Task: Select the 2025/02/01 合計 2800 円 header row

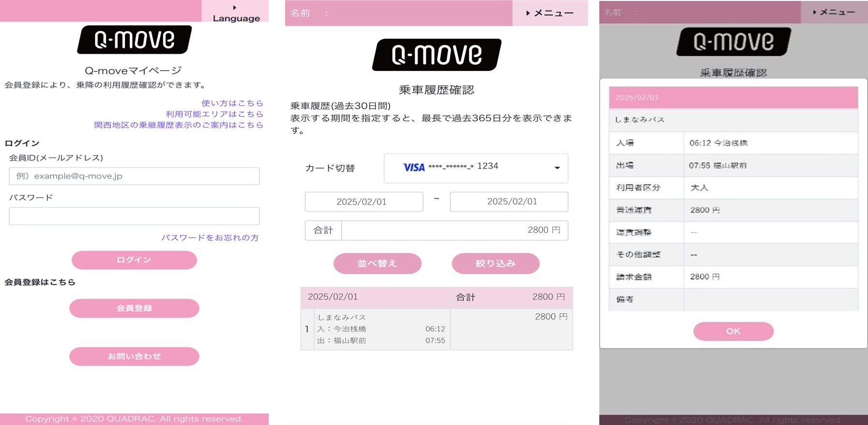Action: point(437,297)
